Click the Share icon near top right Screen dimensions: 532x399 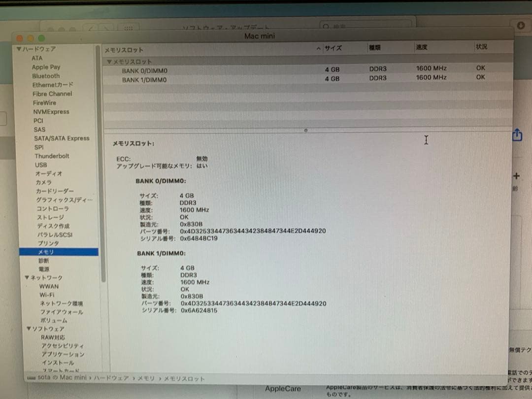click(x=517, y=135)
